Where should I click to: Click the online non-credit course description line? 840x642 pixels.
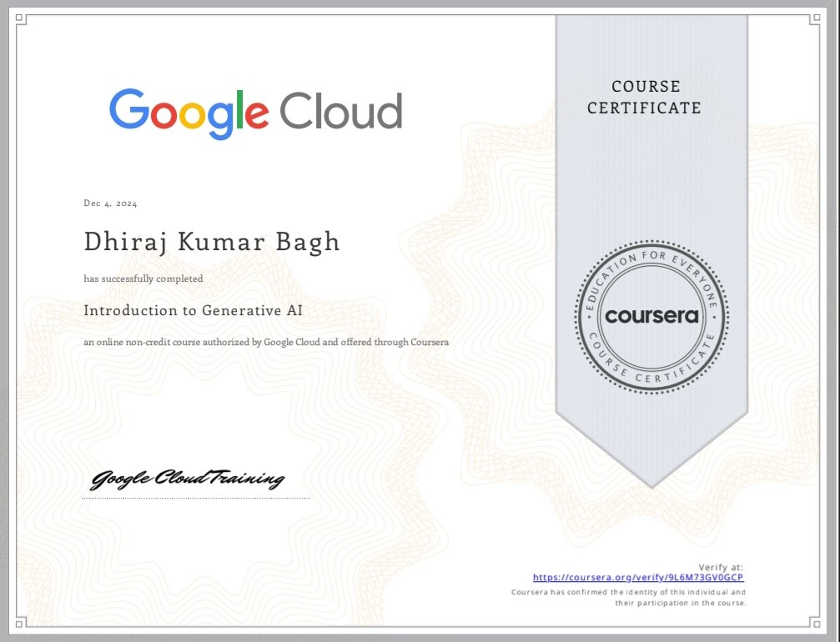(266, 342)
